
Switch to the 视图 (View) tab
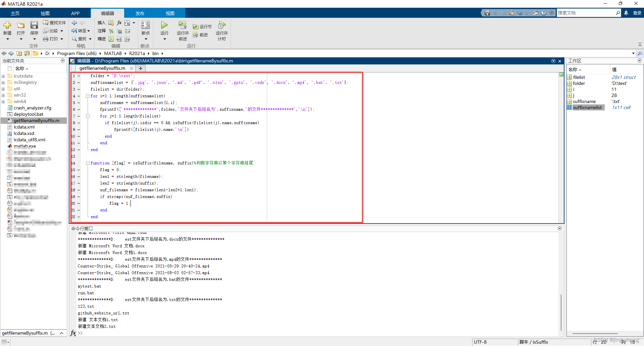(170, 13)
